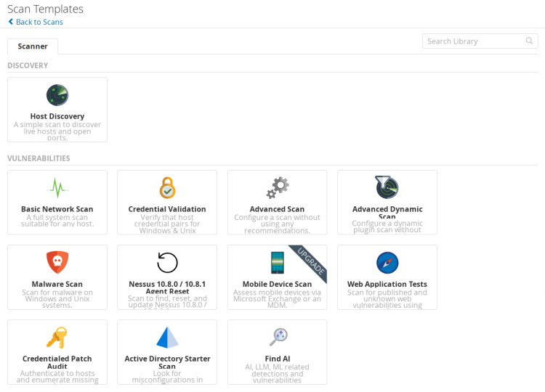Open the Web Application Tests template title
Image resolution: width=545 pixels, height=392 pixels.
tap(387, 285)
